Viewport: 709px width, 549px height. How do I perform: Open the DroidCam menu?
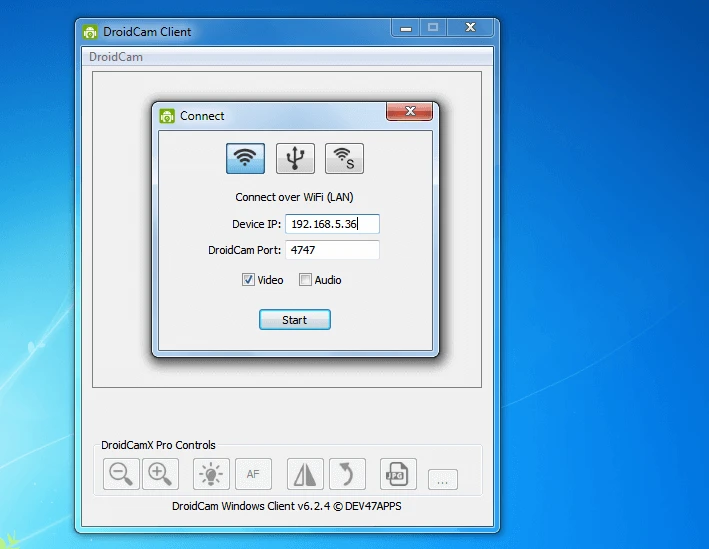tap(116, 57)
